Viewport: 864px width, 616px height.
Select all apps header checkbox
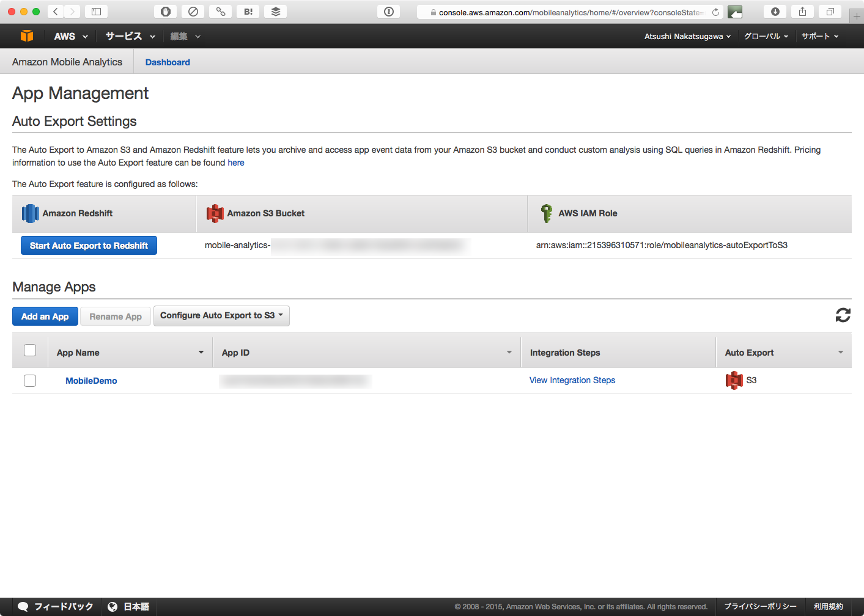30,351
